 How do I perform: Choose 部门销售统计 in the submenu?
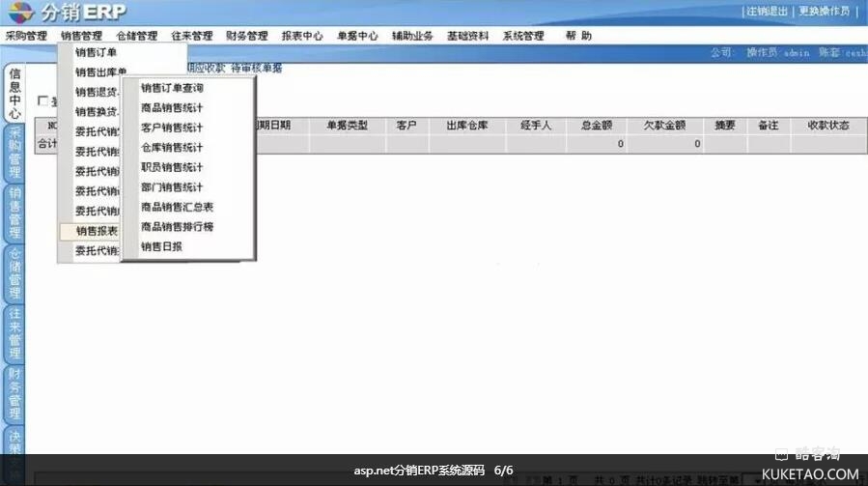172,187
